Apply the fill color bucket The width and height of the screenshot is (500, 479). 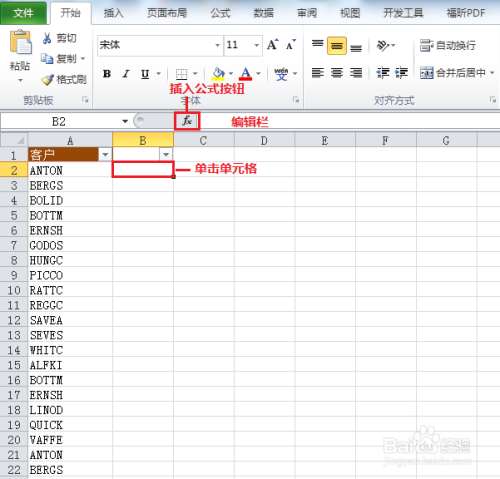(218, 74)
